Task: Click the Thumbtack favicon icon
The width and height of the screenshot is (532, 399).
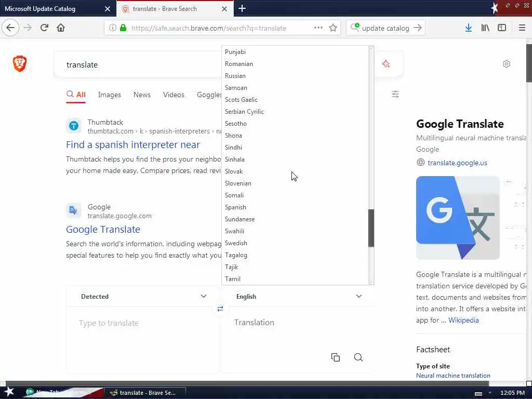Action: [74, 126]
